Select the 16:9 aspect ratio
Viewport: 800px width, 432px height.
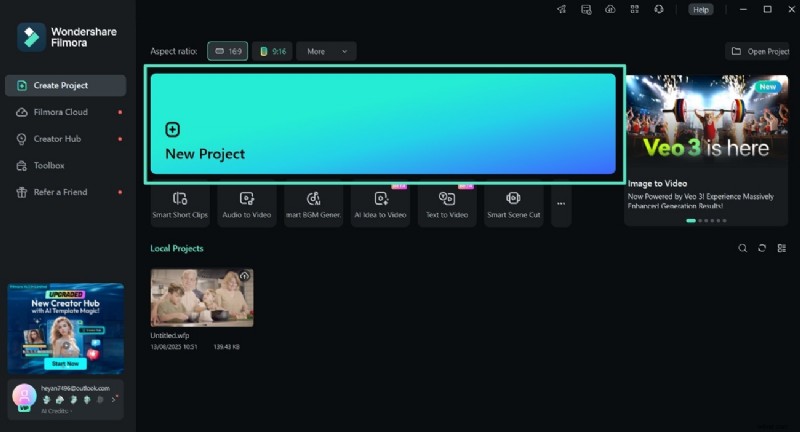tap(227, 51)
